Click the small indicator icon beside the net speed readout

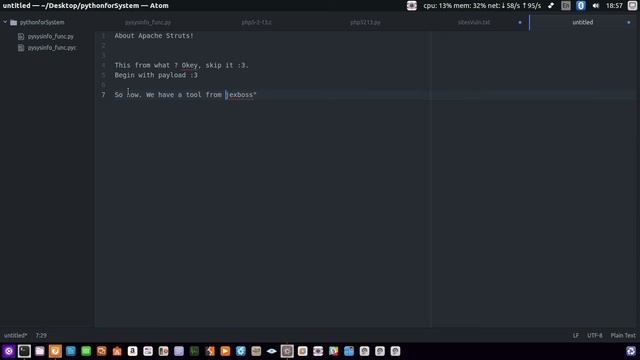coord(551,5)
